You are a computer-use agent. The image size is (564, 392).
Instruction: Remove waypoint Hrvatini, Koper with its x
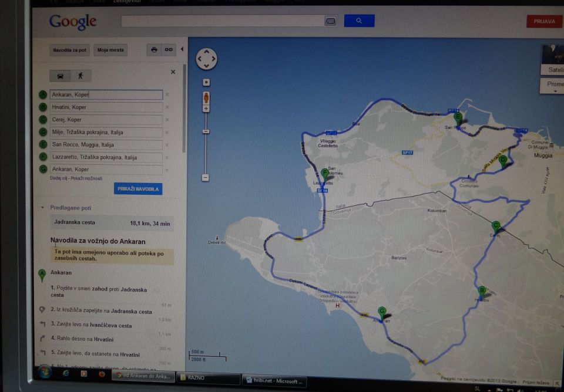pyautogui.click(x=167, y=107)
